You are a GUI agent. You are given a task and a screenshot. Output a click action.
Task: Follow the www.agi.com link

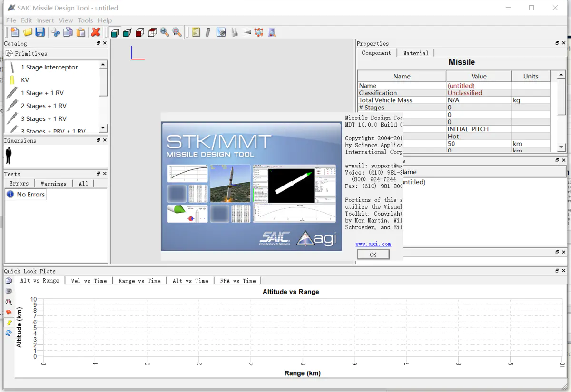pyautogui.click(x=373, y=244)
